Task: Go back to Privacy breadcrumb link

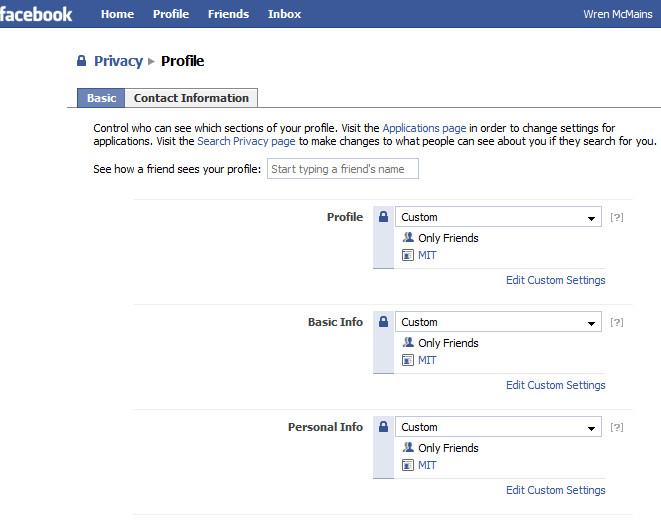Action: 118,61
